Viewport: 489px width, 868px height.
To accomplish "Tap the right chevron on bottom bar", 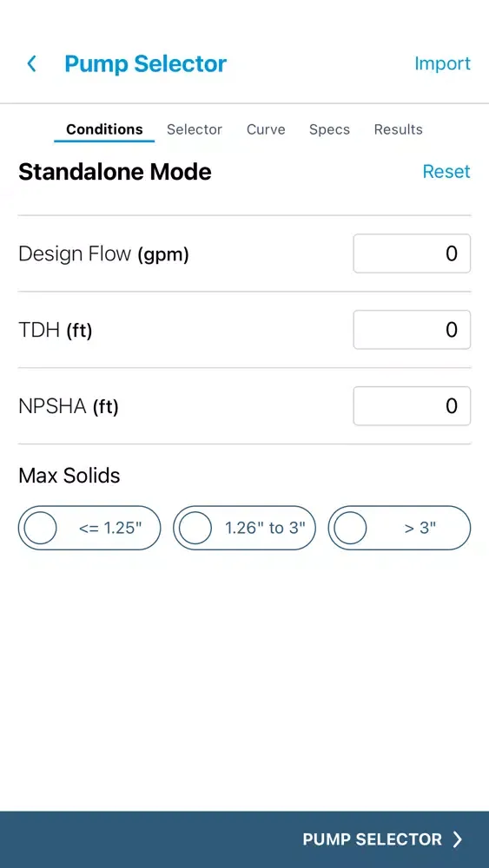I will [x=457, y=839].
